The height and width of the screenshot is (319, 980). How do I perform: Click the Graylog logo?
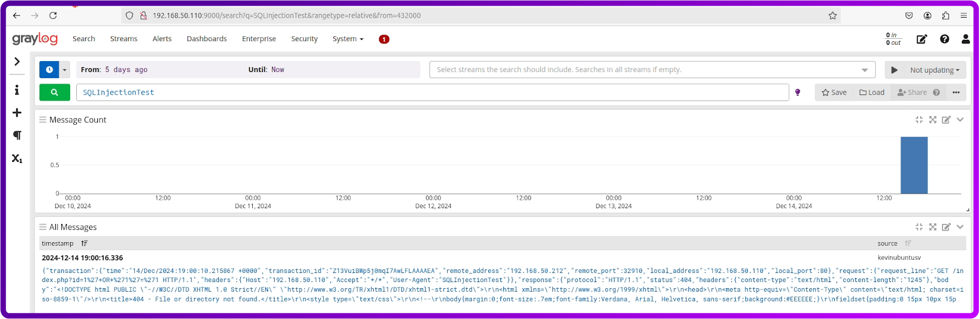click(35, 39)
